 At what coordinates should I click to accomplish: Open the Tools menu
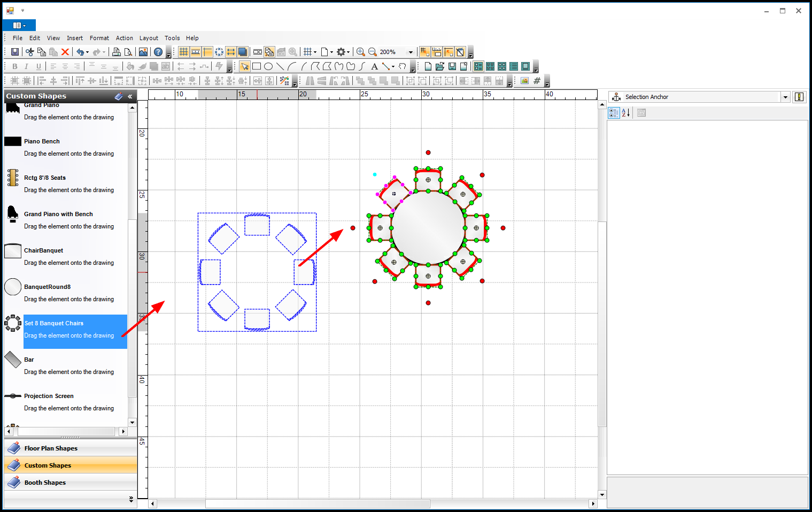(x=172, y=38)
